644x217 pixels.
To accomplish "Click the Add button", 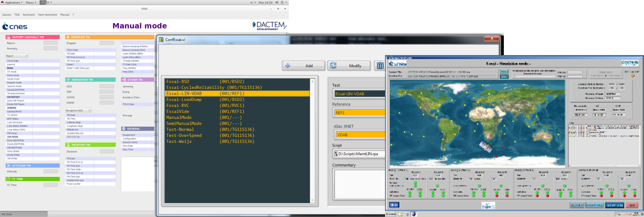I will pyautogui.click(x=303, y=66).
